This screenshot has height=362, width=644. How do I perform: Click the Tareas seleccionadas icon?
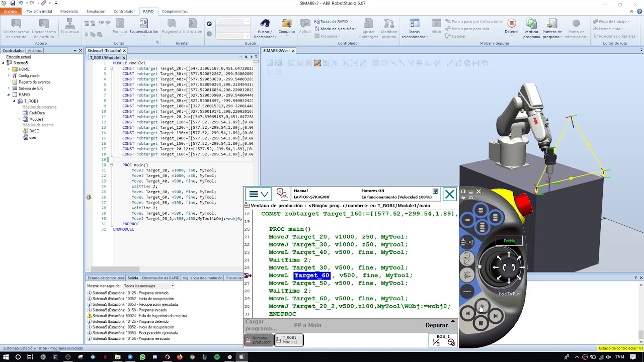[414, 24]
